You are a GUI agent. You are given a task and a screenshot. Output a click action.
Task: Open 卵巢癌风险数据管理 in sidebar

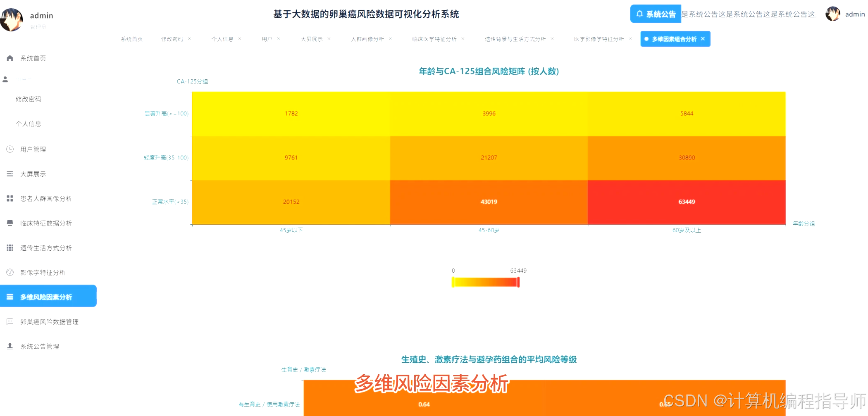coord(48,321)
